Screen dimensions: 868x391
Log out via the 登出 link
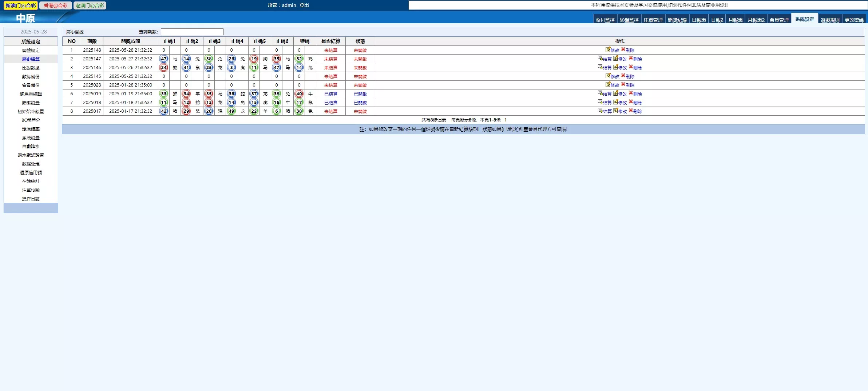[x=304, y=5]
